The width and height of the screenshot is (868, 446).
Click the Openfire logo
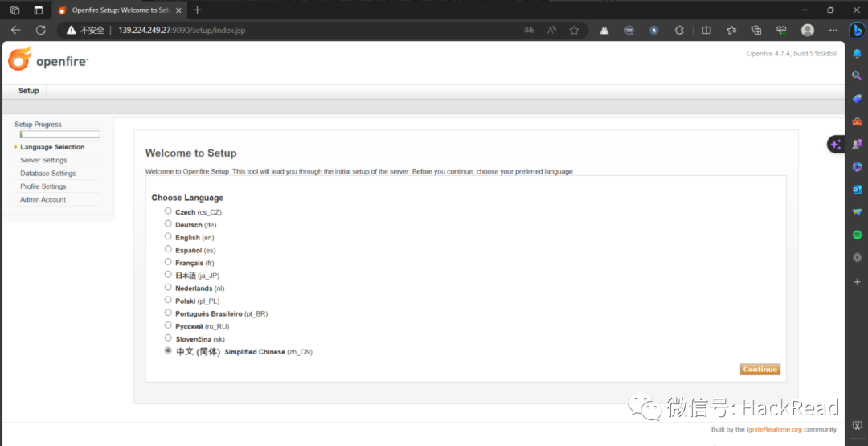click(x=48, y=59)
